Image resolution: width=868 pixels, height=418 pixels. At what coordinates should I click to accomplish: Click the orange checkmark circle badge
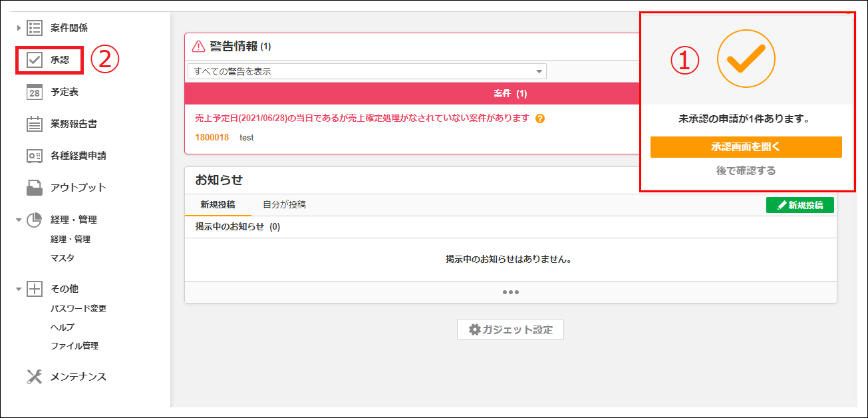point(748,59)
